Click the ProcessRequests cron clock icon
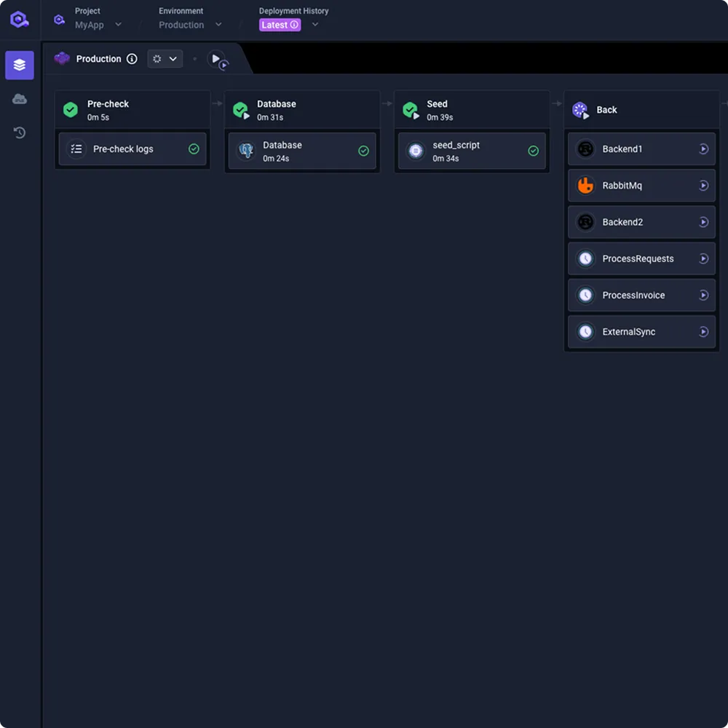728x728 pixels. [x=585, y=258]
